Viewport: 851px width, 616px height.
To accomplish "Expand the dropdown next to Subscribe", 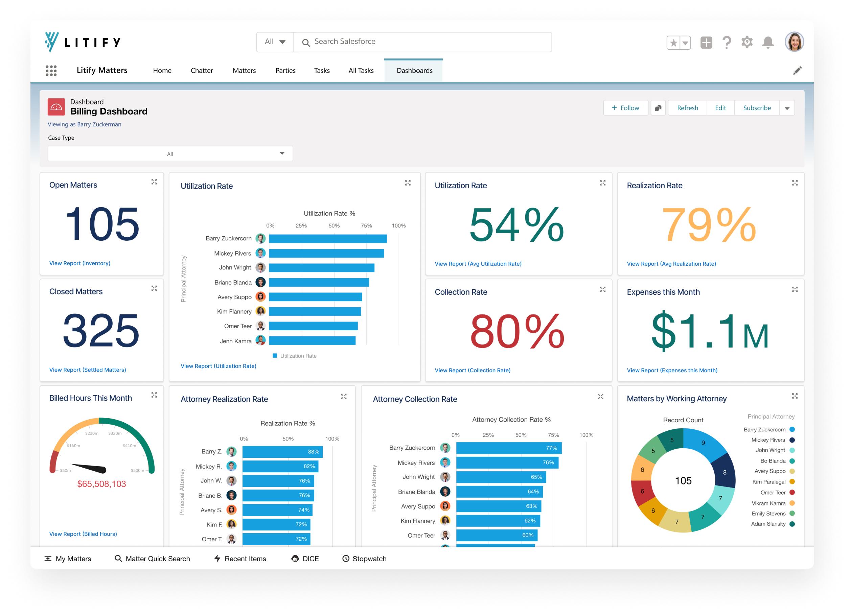I will 787,109.
